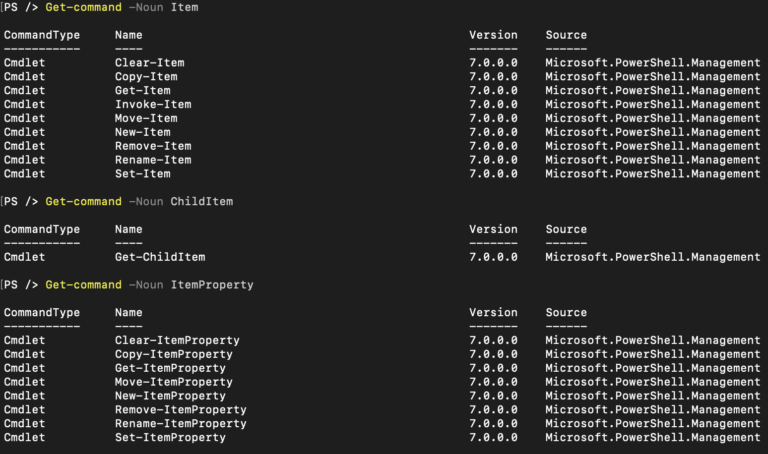Click the Rename-Item cmdlet name

pos(153,160)
